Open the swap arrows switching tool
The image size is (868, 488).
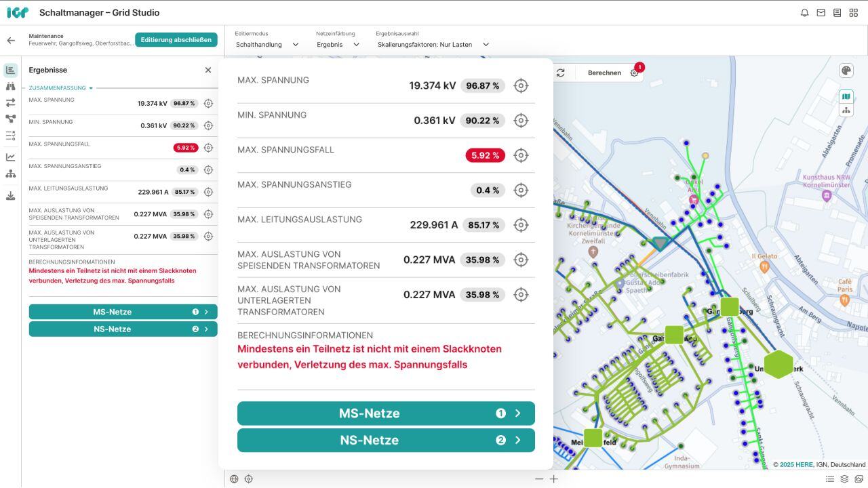11,102
